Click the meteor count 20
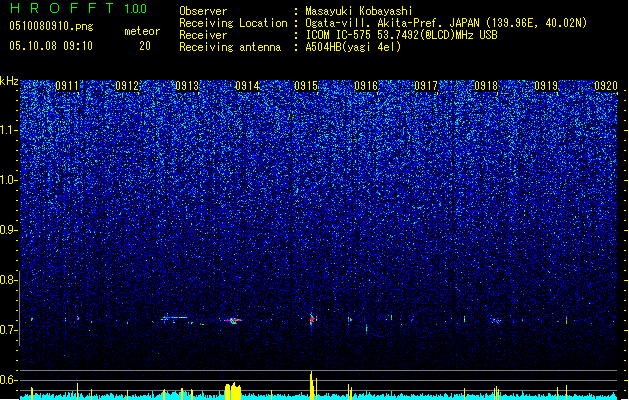This screenshot has height=400, width=629. coord(145,46)
